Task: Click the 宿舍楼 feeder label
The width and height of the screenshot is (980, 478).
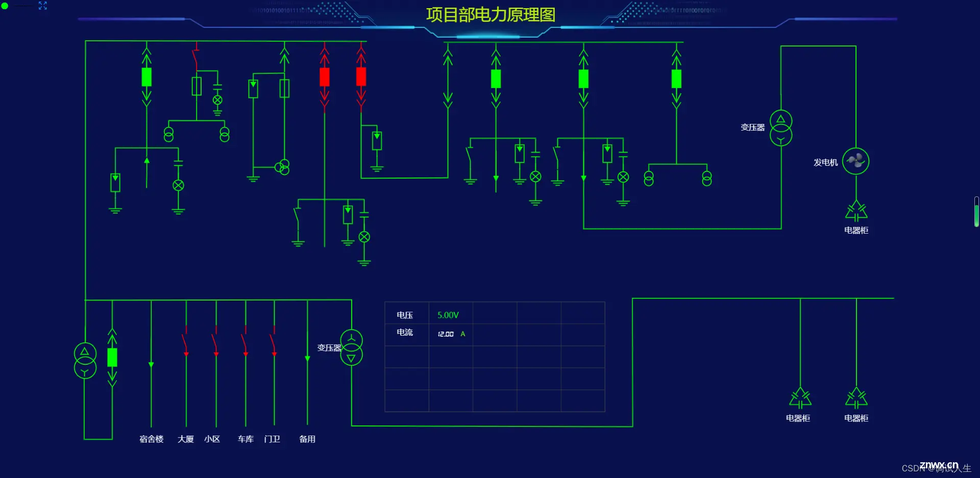Action: point(152,439)
